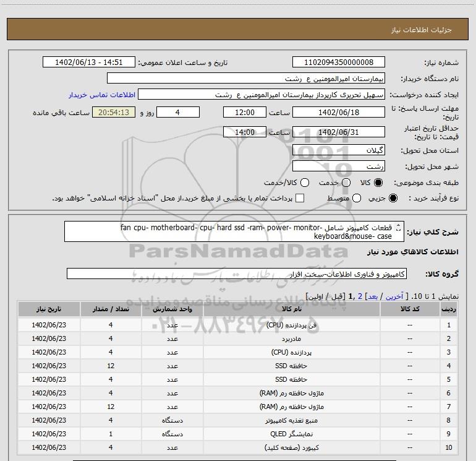Image resolution: width=476 pixels, height=461 pixels.
Task: Click the ردیف column header
Action: pos(449,309)
